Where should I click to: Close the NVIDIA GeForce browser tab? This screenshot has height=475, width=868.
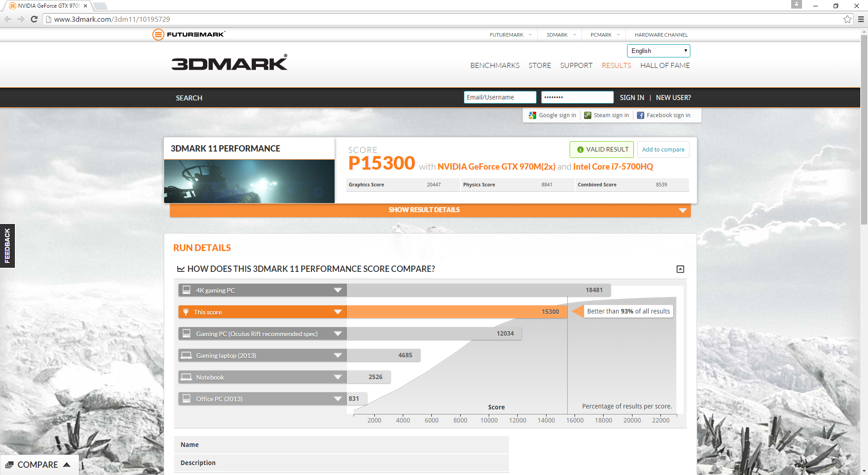[x=85, y=6]
